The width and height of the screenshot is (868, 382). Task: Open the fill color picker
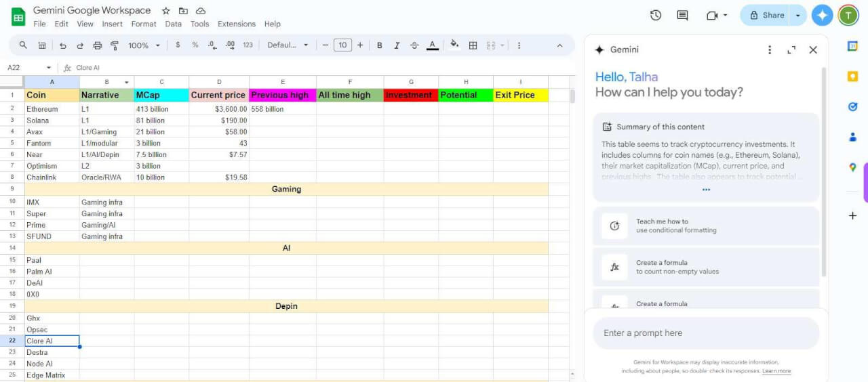click(x=454, y=45)
